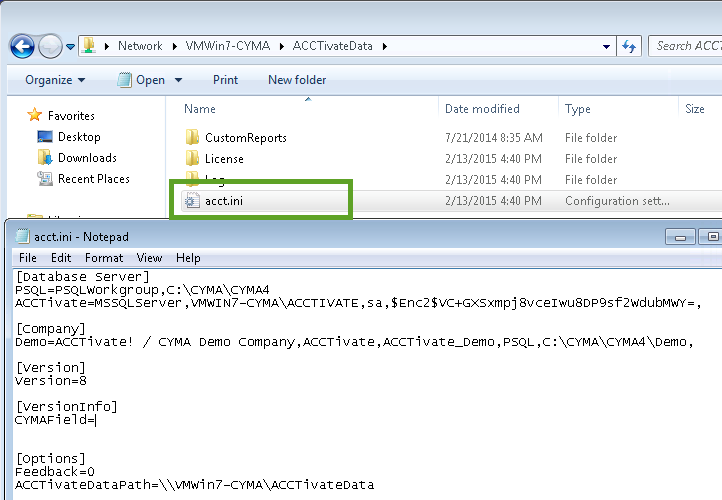Viewport: 722px width, 500px height.
Task: Open the Edit menu in Notepad
Action: click(61, 258)
